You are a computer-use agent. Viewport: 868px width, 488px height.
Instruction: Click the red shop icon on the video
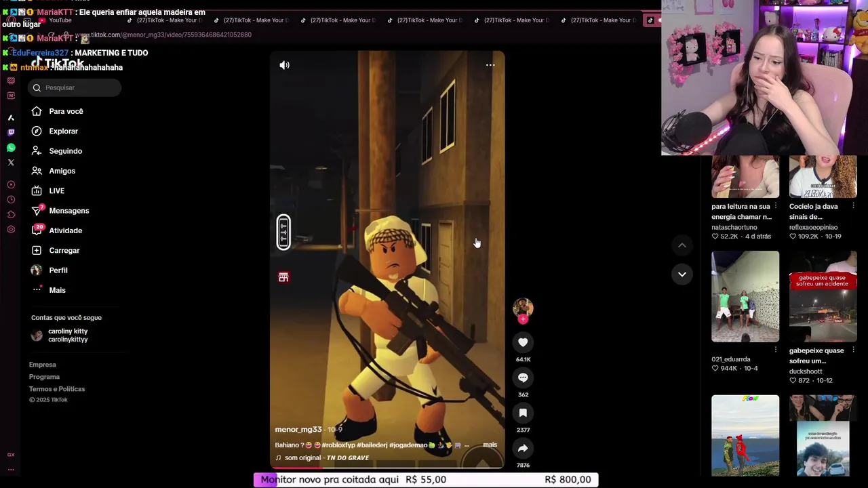point(283,277)
